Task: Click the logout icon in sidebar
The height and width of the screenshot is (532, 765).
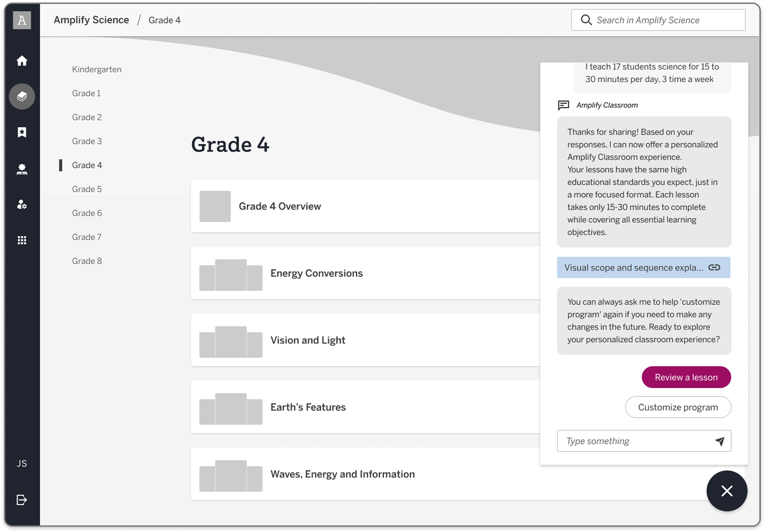Action: (22, 500)
